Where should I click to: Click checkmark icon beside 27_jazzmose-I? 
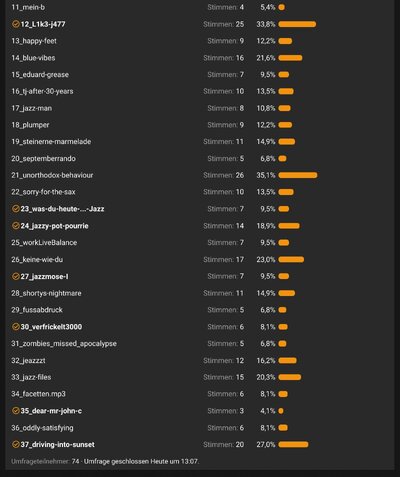(x=15, y=276)
